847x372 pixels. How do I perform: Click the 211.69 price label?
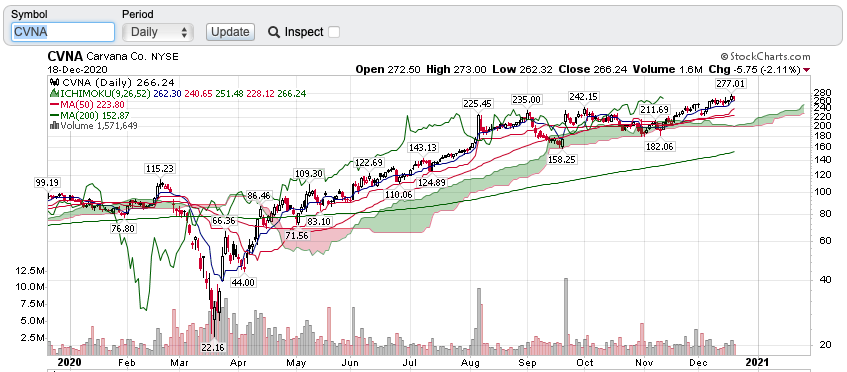point(655,110)
